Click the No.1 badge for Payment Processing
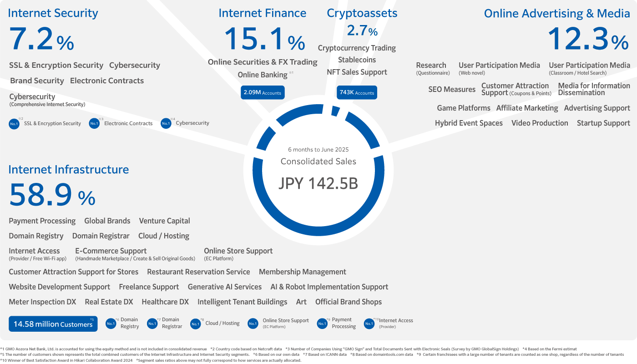The height and width of the screenshot is (364, 637). (322, 324)
